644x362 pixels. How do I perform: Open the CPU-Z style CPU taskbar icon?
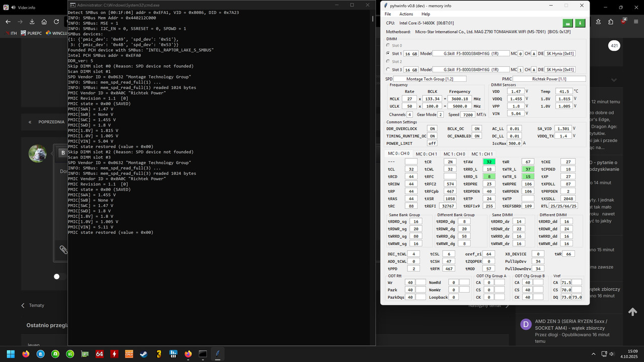[x=129, y=354]
